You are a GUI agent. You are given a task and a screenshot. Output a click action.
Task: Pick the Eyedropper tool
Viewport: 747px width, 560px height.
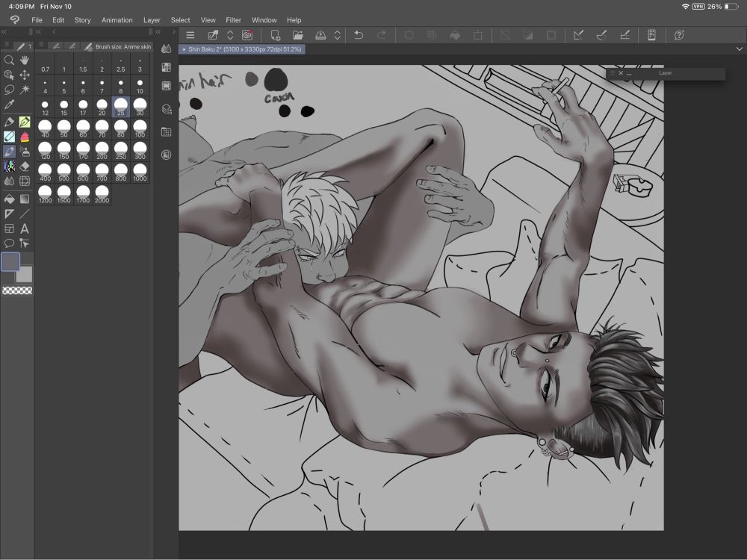click(9, 105)
